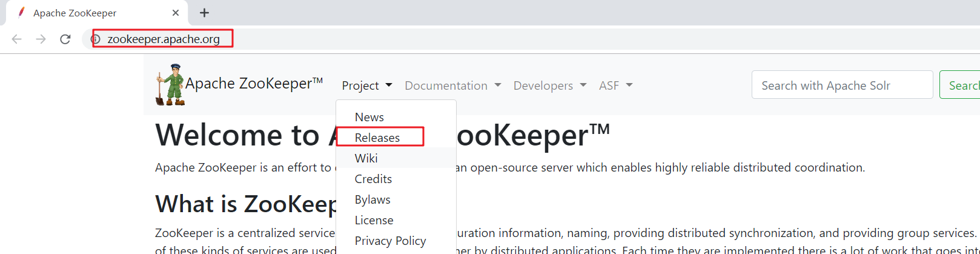The image size is (980, 254).
Task: Expand the Documentation dropdown
Action: click(x=452, y=85)
